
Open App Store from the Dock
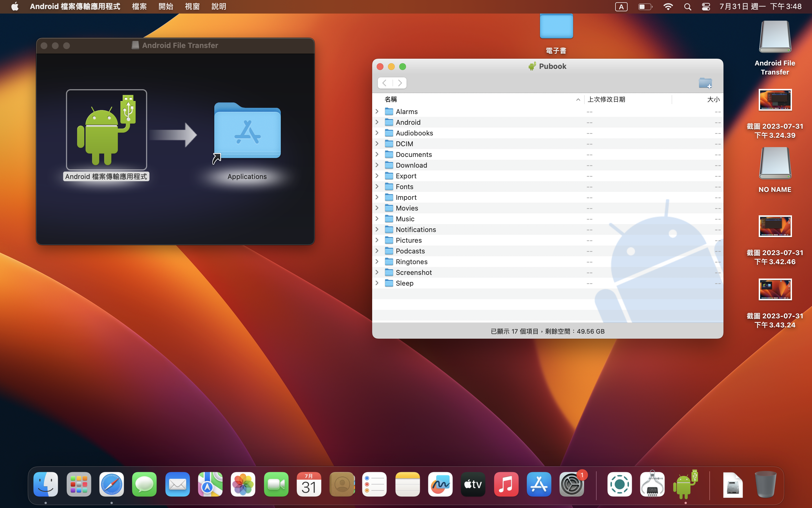coord(539,484)
